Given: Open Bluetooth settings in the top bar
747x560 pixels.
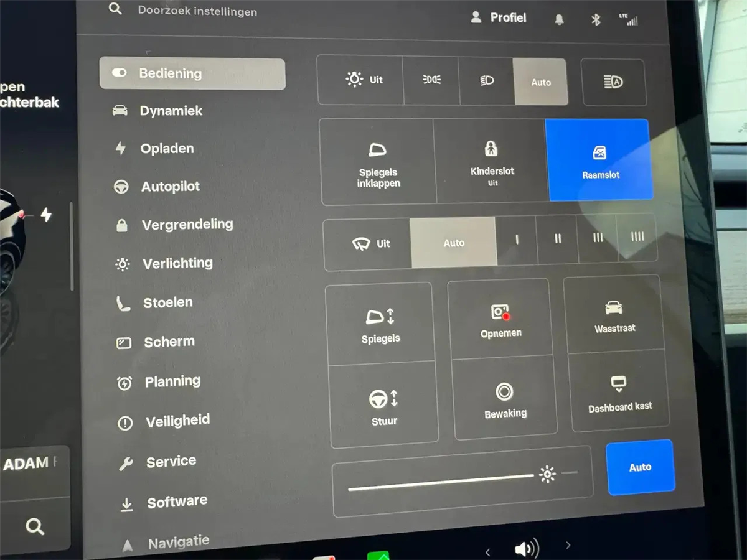Looking at the screenshot, I should point(595,20).
